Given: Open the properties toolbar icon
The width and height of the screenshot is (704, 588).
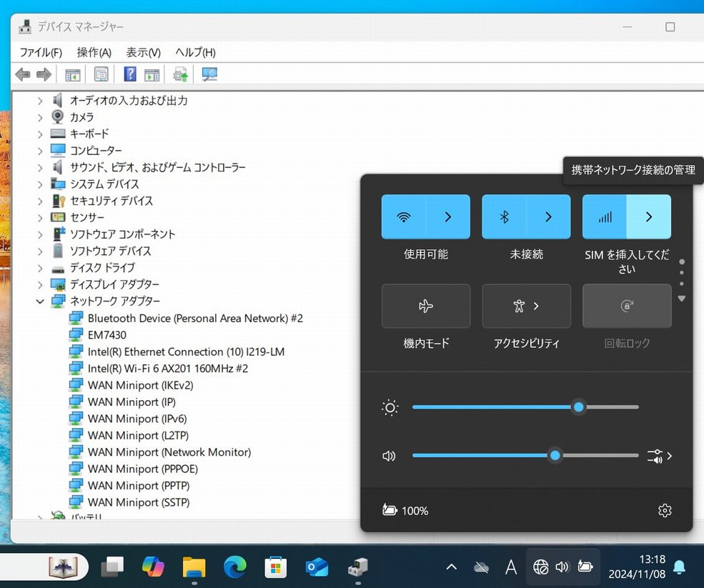Looking at the screenshot, I should point(101,74).
